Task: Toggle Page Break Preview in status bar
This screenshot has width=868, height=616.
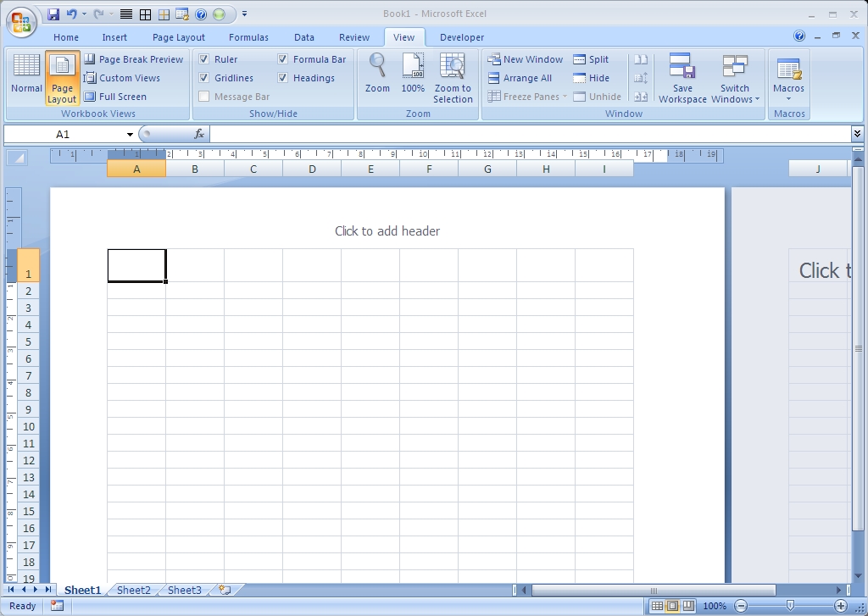Action: pos(688,606)
